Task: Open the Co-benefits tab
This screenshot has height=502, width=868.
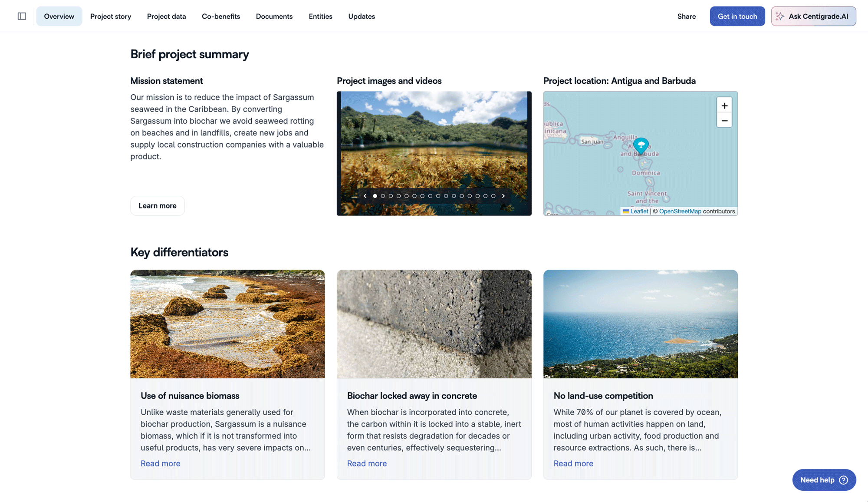Action: click(220, 16)
